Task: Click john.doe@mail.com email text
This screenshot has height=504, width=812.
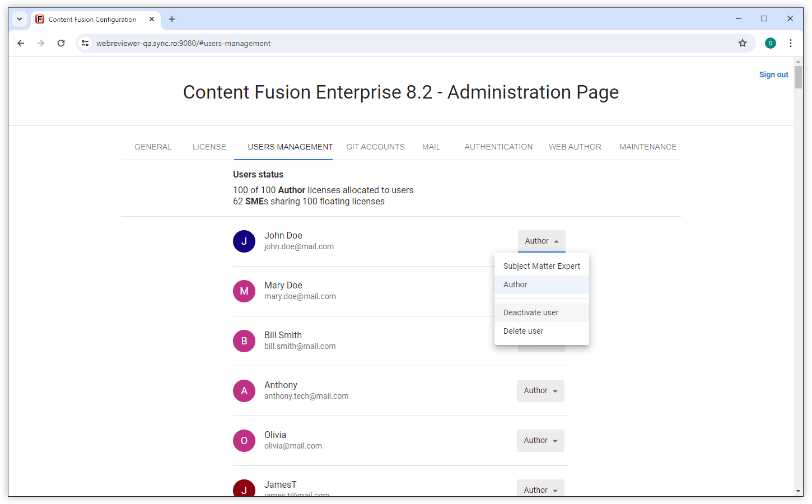Action: coord(299,246)
